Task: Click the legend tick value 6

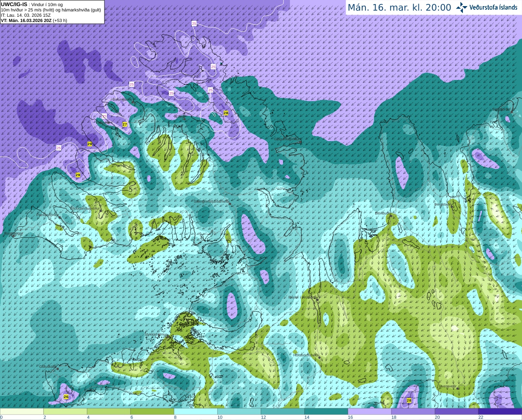Action: pyautogui.click(x=132, y=418)
